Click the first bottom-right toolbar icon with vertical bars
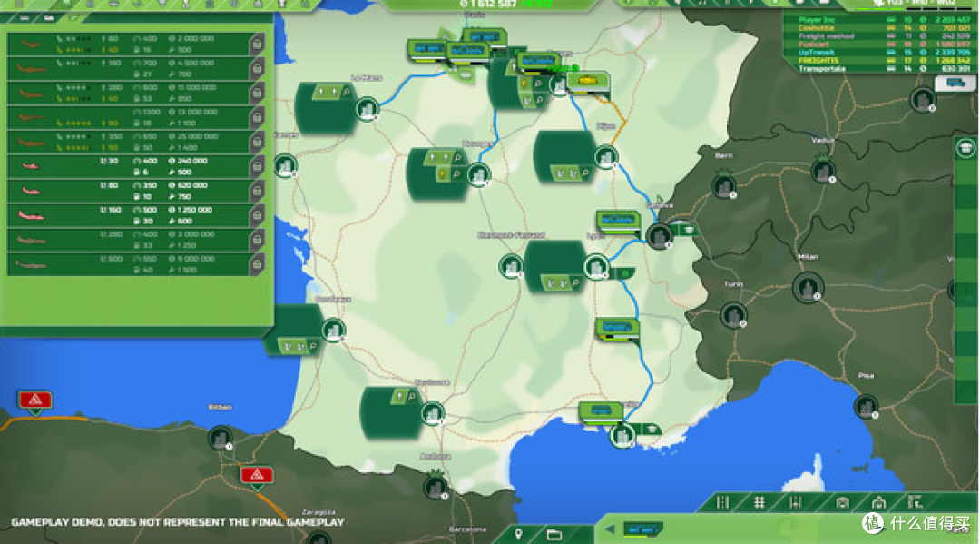The image size is (980, 544). [x=722, y=502]
